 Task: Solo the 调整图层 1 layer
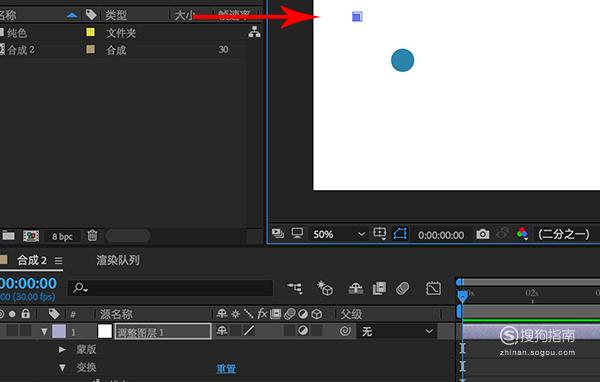tap(12, 330)
